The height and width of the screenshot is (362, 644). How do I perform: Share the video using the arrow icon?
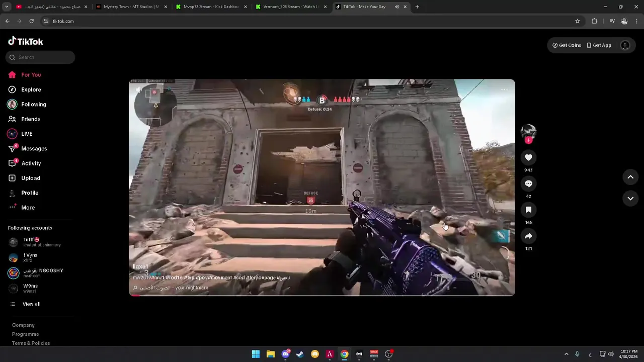click(x=528, y=236)
